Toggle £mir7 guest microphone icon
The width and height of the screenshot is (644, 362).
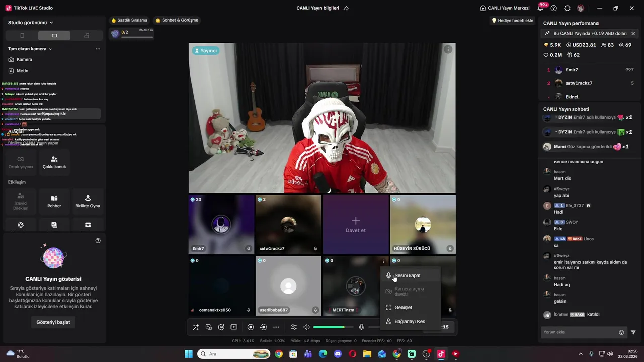tap(249, 249)
